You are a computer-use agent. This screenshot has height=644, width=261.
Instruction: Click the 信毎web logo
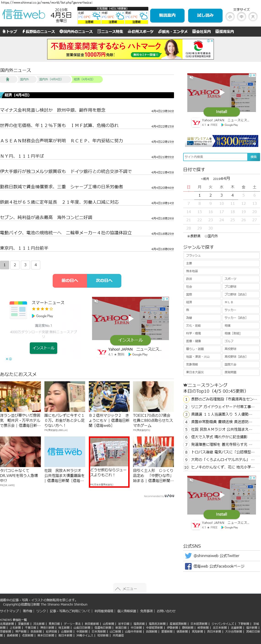(24, 15)
